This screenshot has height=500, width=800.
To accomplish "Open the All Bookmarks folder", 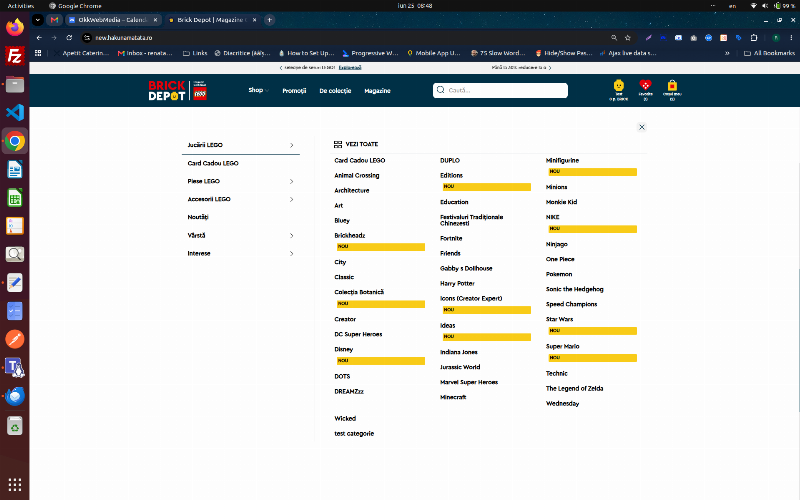I will tap(769, 53).
